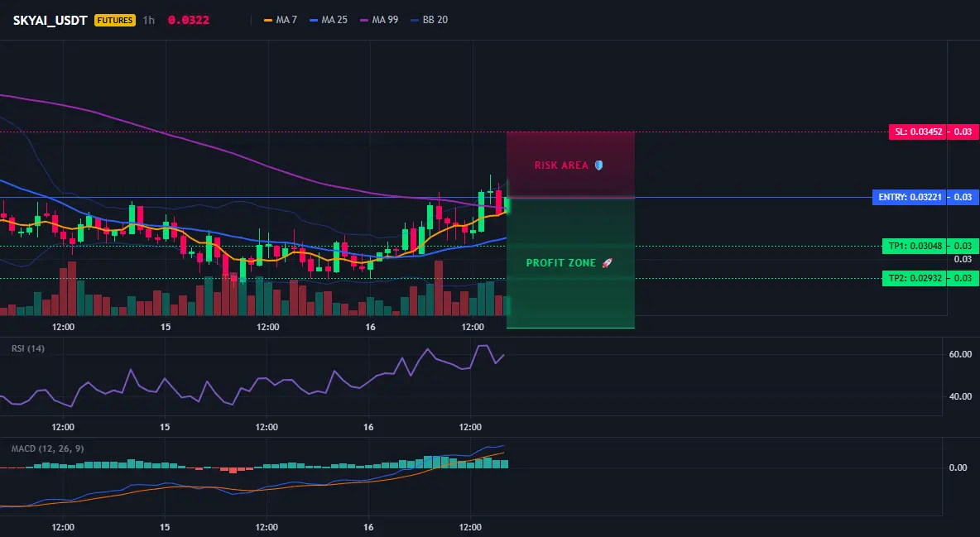Click the 0.00 MACD scale value

(x=958, y=467)
